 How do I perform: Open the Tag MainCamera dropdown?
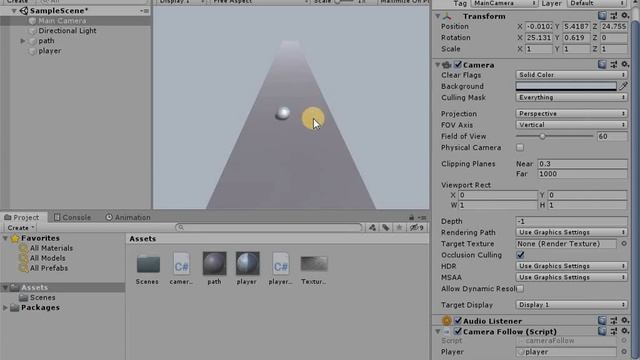(x=504, y=3)
